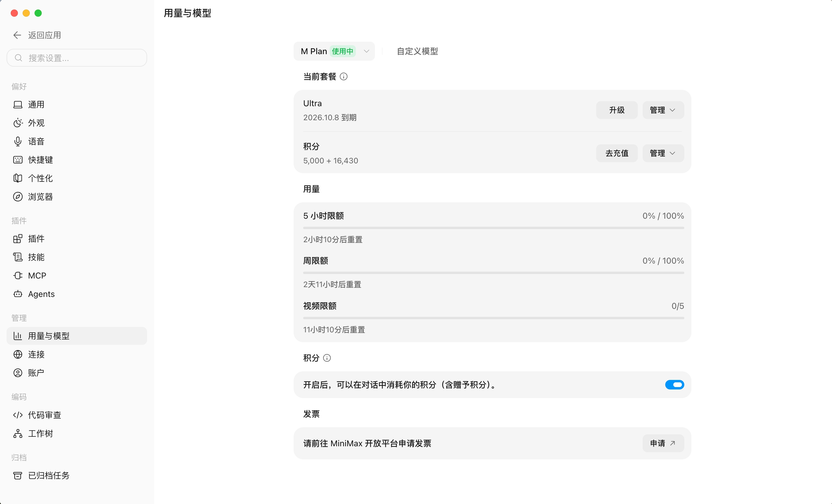832x504 pixels.
Task: Click the 周限额 progress bar
Action: [x=493, y=273]
